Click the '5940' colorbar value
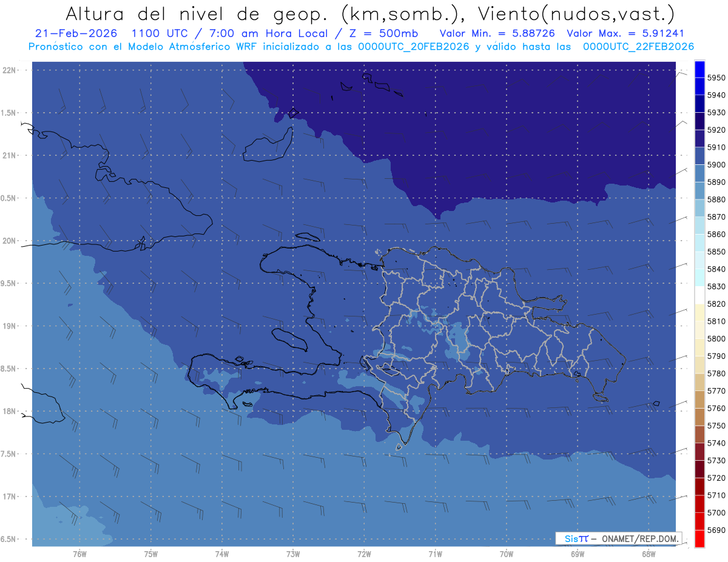 [716, 95]
